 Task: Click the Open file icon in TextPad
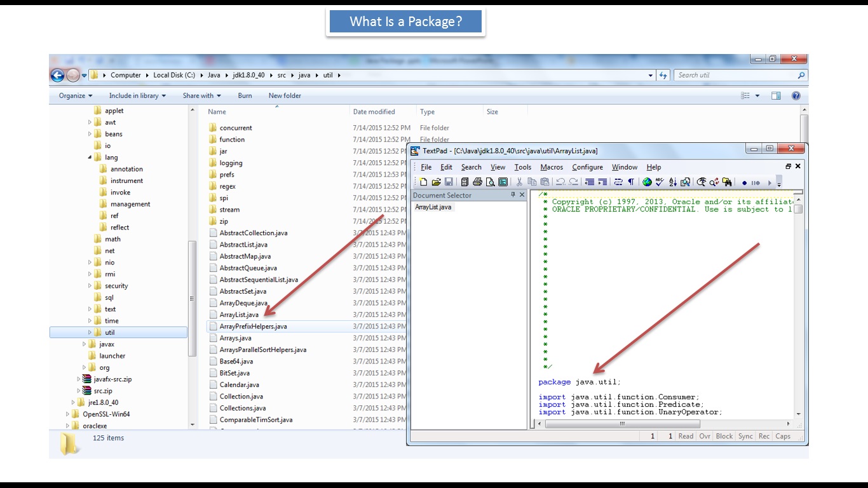tap(436, 182)
